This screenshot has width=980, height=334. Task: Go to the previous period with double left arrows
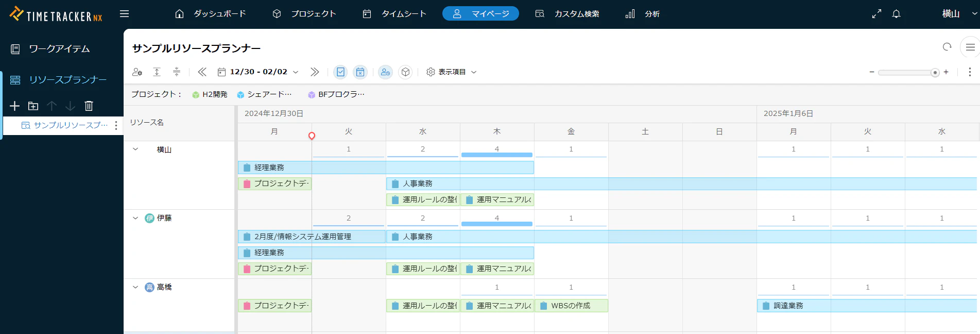click(202, 72)
